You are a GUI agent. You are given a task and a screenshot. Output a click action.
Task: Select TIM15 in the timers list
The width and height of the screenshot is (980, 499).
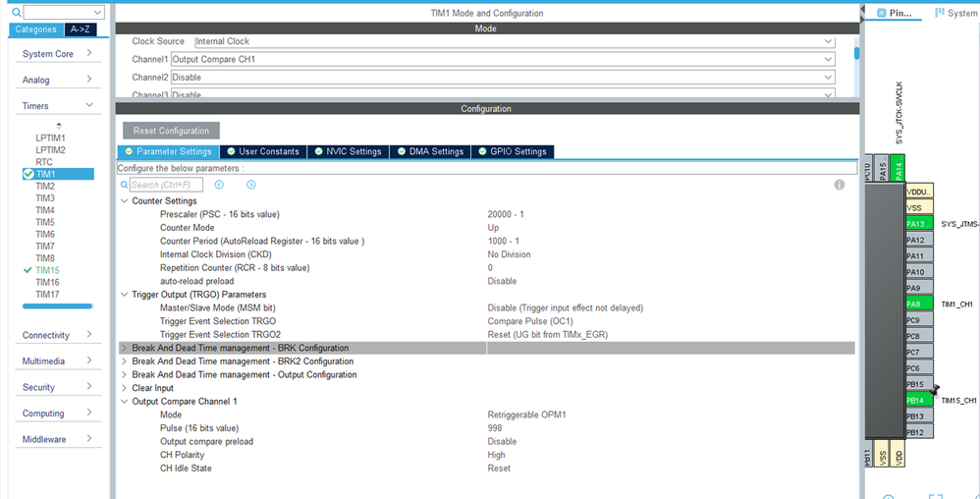coord(47,270)
